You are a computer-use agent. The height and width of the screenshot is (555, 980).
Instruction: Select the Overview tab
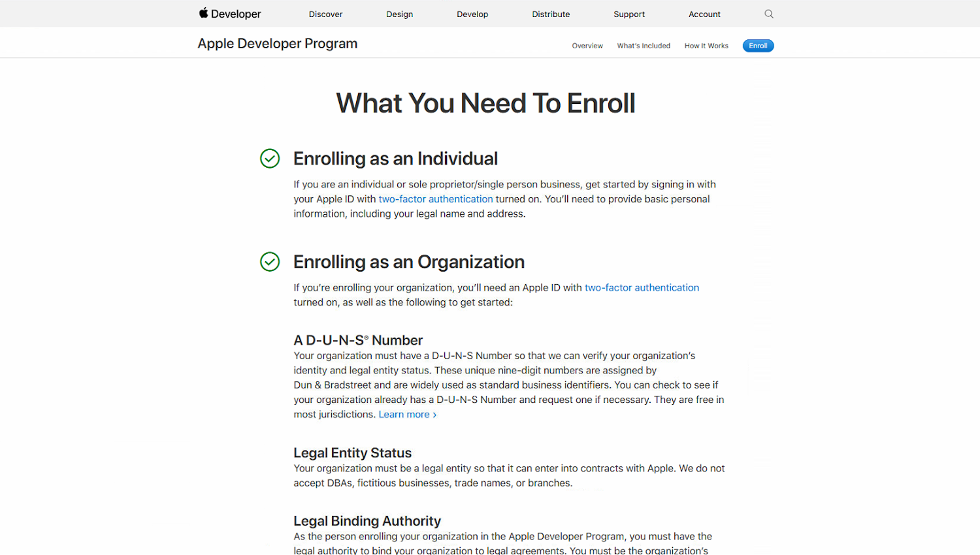(587, 46)
